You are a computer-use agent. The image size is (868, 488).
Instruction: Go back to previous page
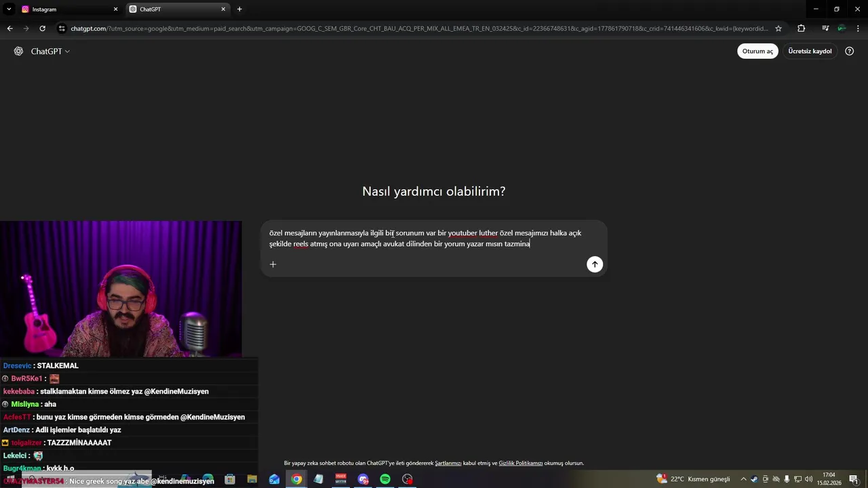pos(9,28)
